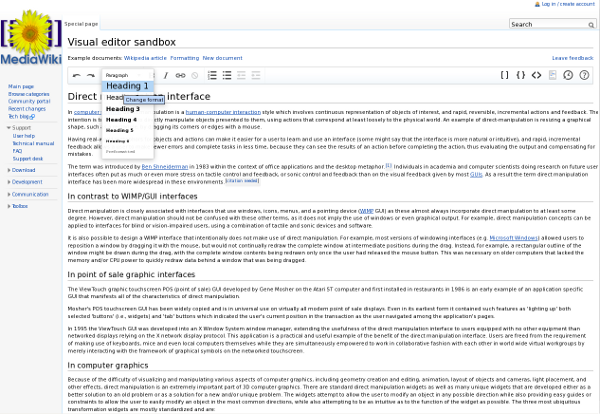The image size is (600, 414).
Task: Choose Heading 1 from format menu
Action: pyautogui.click(x=128, y=86)
